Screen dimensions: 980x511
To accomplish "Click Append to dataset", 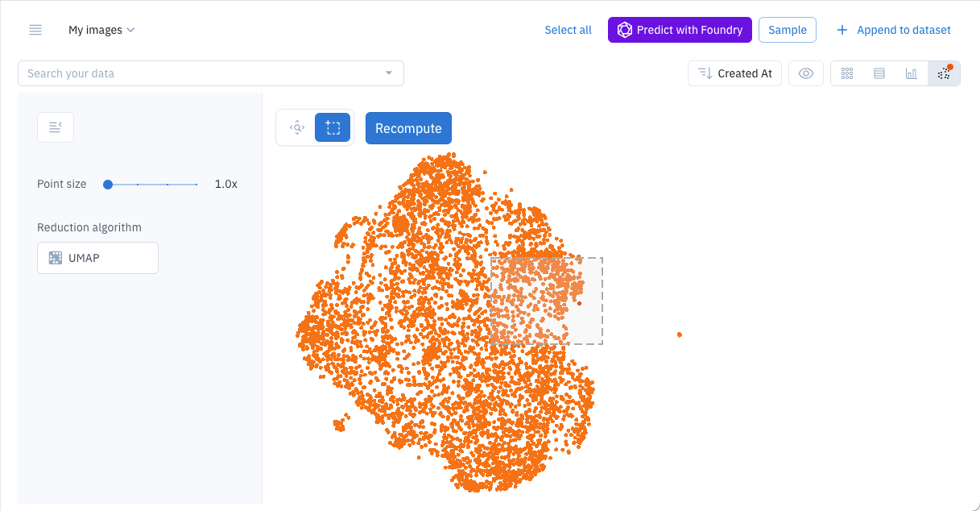I will tap(894, 30).
